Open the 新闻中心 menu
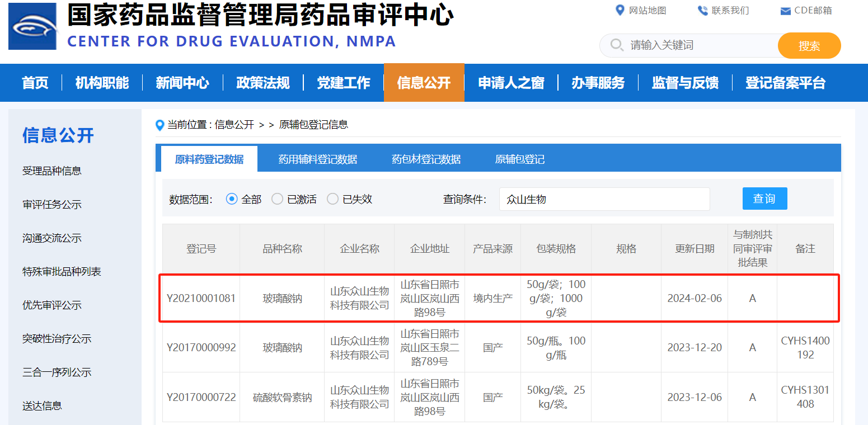Screen dimensions: 868x425 point(181,82)
